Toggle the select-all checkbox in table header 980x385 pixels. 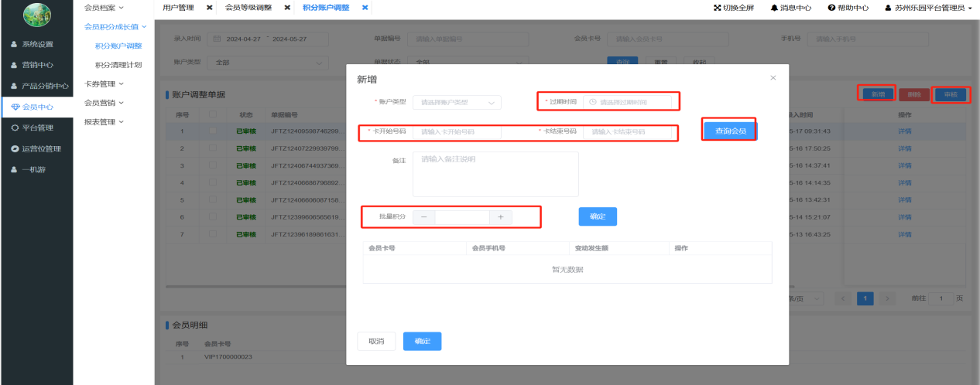click(213, 114)
